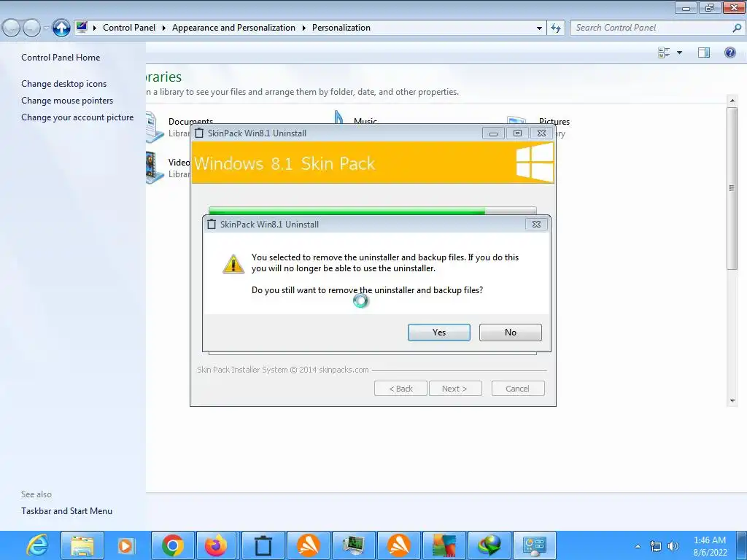Show hidden system tray icons

(638, 546)
